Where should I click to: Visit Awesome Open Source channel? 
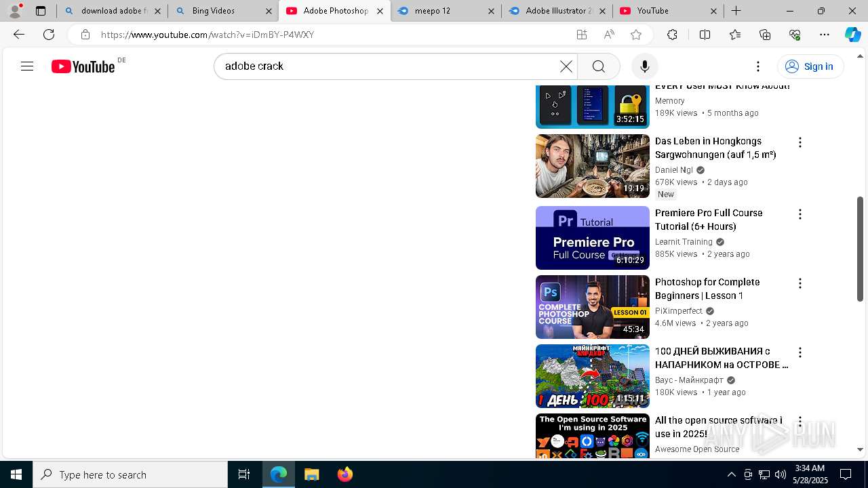pos(697,449)
